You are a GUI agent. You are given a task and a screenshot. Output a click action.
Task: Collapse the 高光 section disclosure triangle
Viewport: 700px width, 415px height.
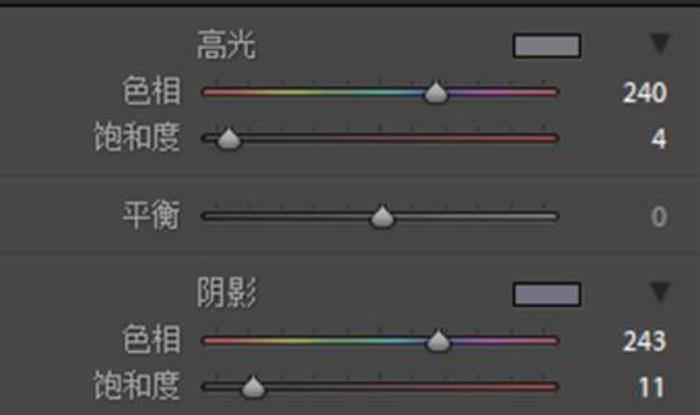tap(660, 44)
